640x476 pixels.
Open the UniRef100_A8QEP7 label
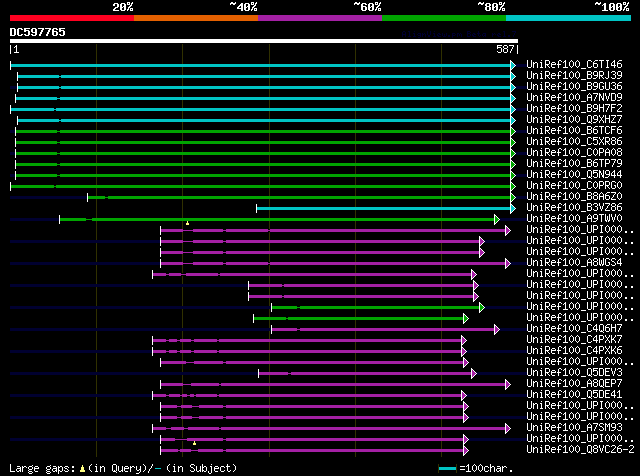click(574, 384)
